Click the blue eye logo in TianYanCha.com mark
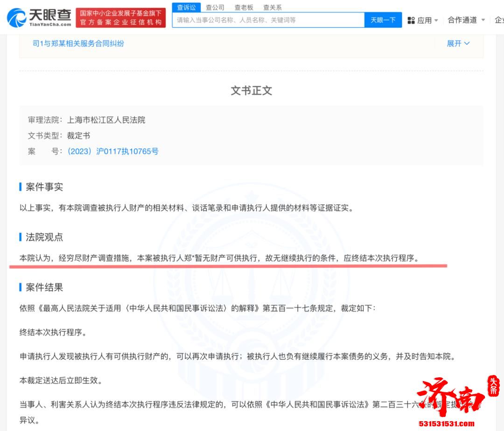The height and width of the screenshot is (431, 504). coord(18,18)
